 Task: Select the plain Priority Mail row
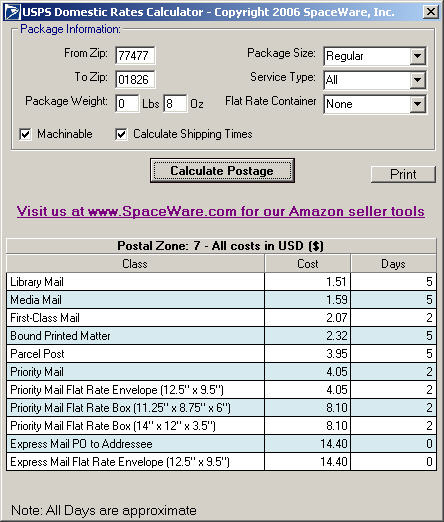pyautogui.click(x=221, y=372)
